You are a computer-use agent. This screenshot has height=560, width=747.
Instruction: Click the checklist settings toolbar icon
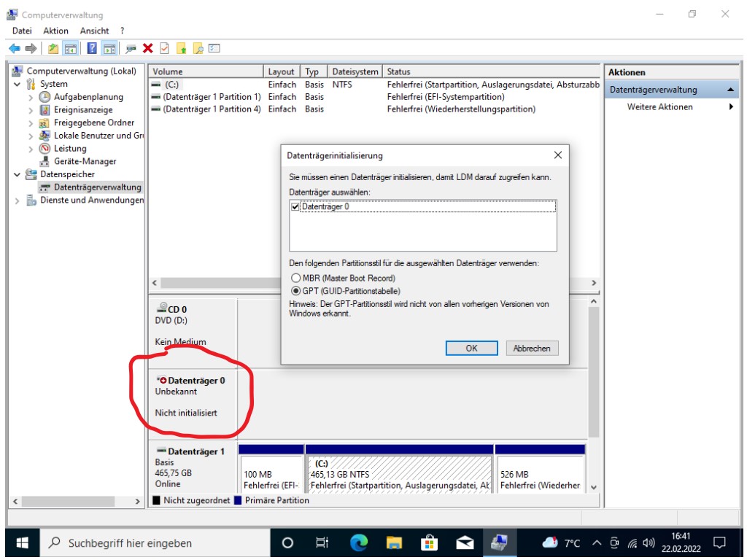click(214, 48)
